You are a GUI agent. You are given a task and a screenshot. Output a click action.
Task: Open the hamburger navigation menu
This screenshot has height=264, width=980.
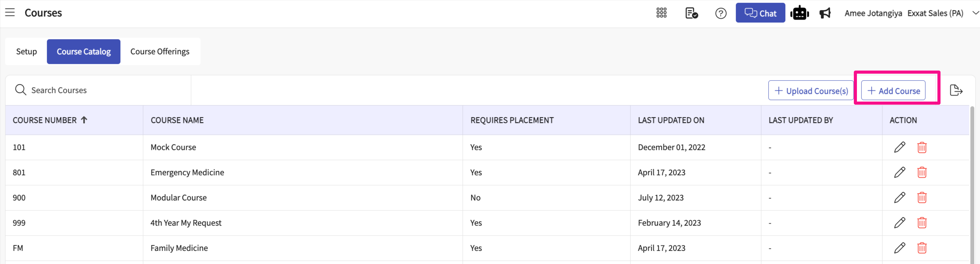tap(10, 13)
